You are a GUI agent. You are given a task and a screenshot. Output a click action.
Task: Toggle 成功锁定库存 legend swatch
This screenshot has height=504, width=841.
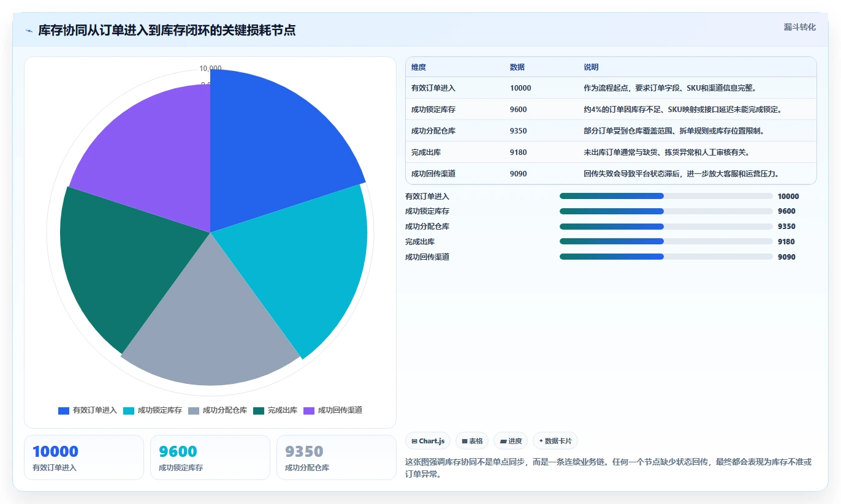tap(129, 410)
